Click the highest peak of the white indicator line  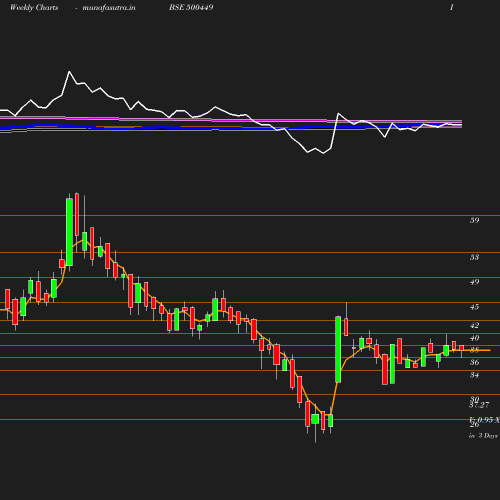click(x=69, y=71)
